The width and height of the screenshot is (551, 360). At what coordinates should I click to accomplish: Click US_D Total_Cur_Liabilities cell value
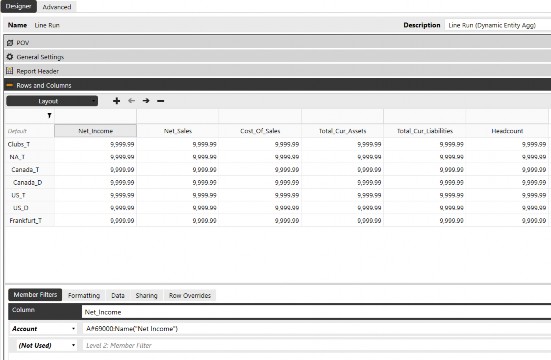[452, 208]
